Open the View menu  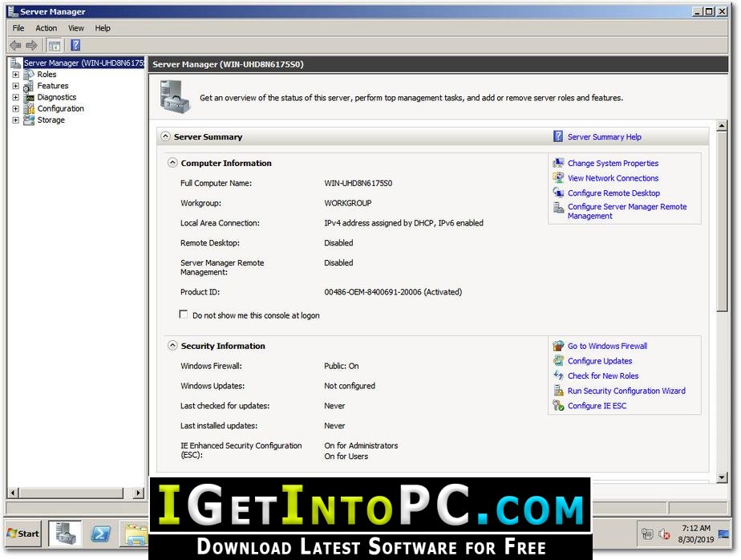76,28
